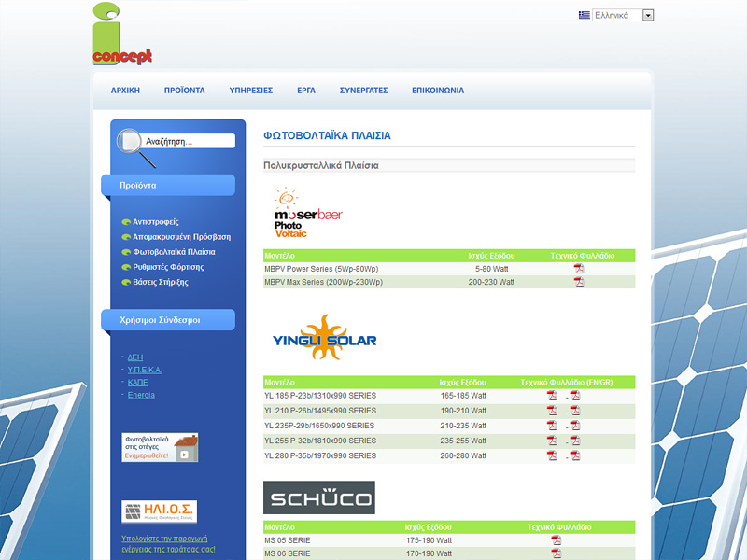Open English PDF for YL 235P-29b series

click(552, 426)
